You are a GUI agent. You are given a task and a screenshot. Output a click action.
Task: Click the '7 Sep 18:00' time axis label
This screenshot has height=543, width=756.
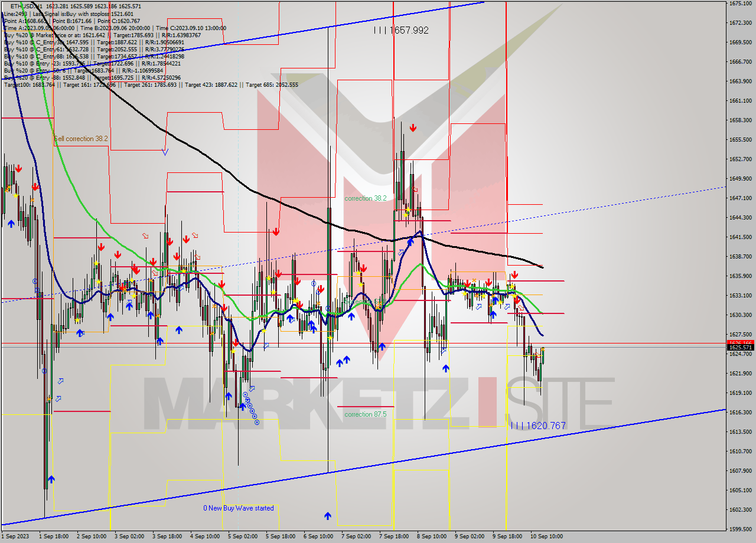pos(394,537)
